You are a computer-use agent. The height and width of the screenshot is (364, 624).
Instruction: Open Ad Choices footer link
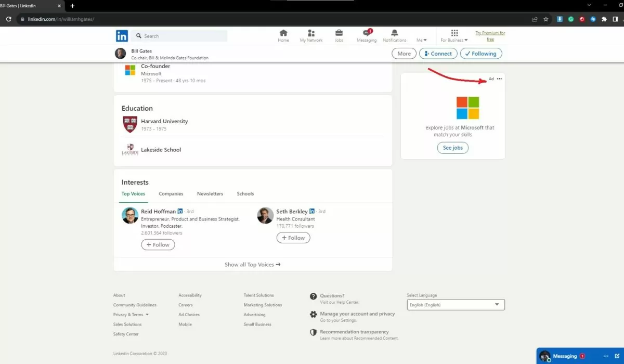click(189, 315)
